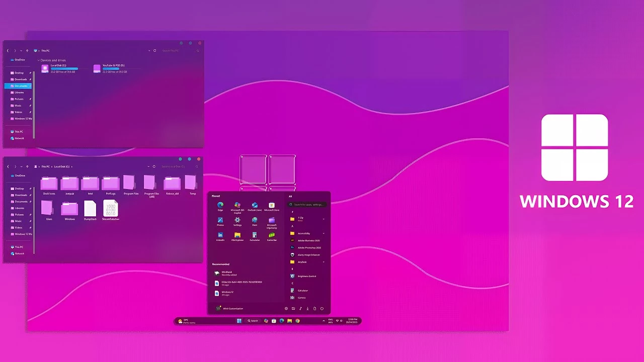Image resolution: width=644 pixels, height=362 pixels.
Task: Launch Microsoft 365 Copilot pinned app
Action: pos(237,207)
